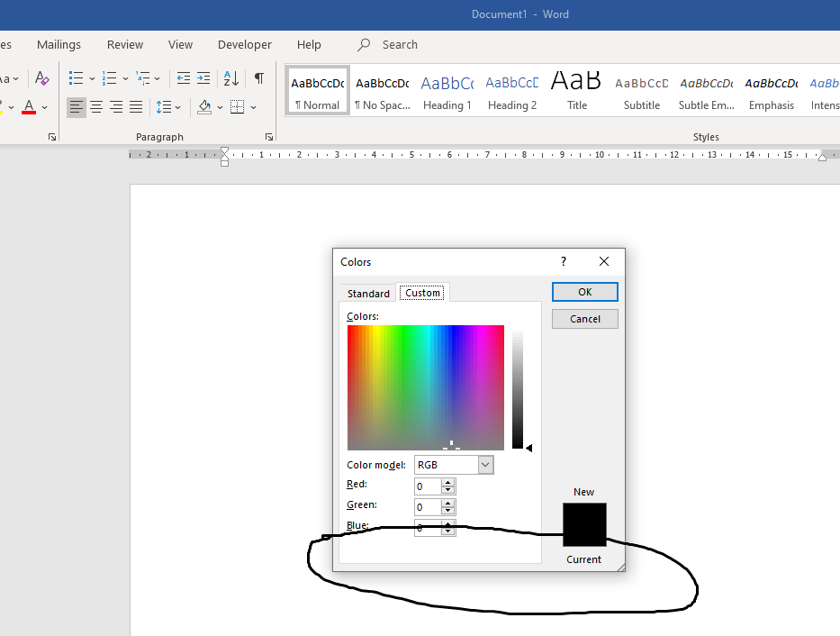Image resolution: width=840 pixels, height=636 pixels.
Task: Click the Sort A-Z icon
Action: (x=230, y=78)
